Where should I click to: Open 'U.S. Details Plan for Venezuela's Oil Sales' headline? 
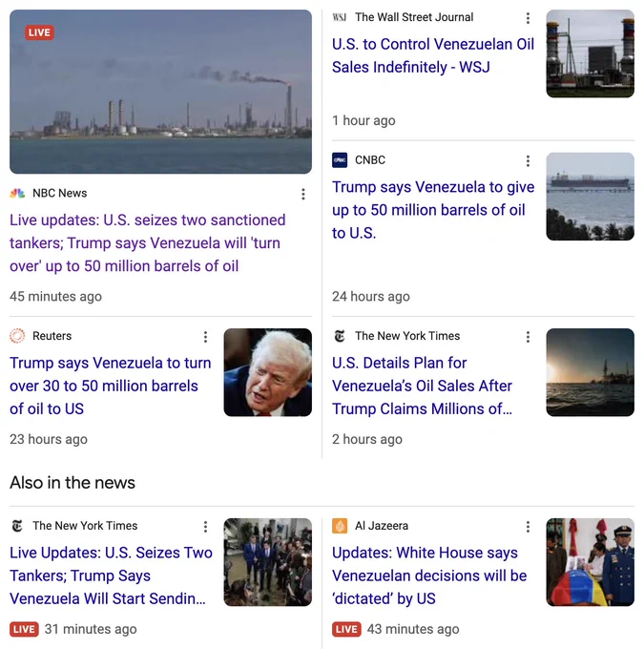(x=422, y=386)
